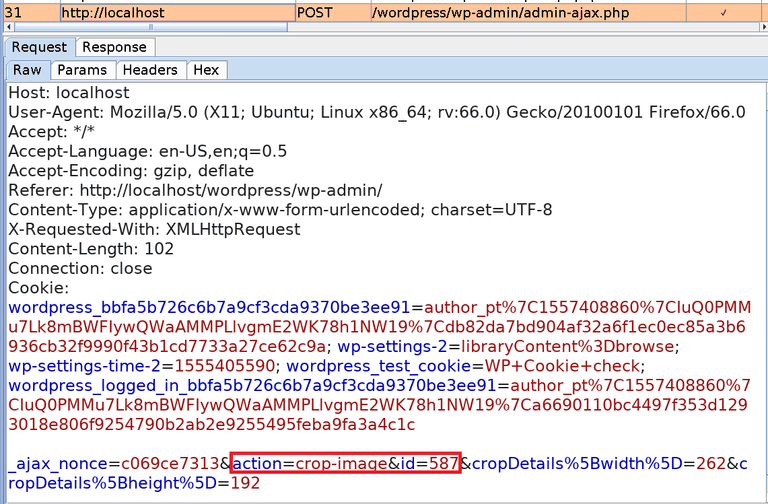Click the Host: localhost header line

[x=69, y=93]
